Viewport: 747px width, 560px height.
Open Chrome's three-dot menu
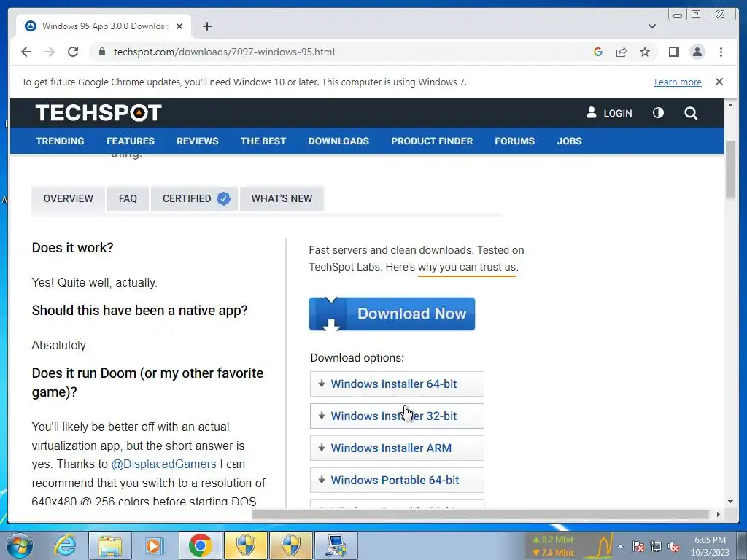coord(721,52)
